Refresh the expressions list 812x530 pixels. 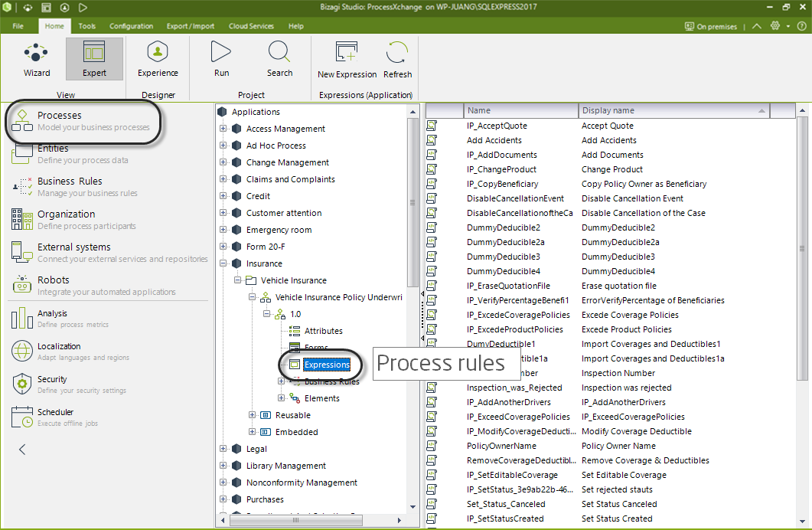point(398,60)
